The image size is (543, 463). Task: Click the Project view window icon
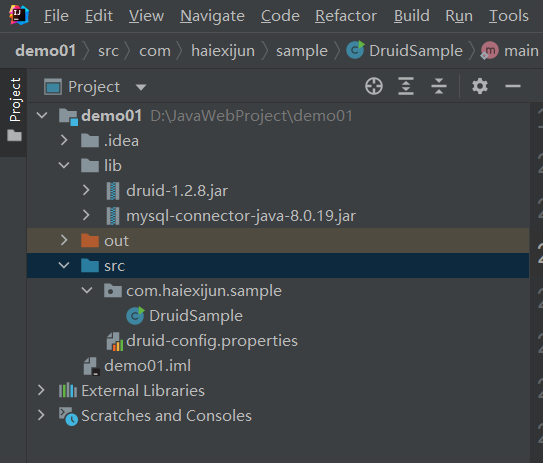[53, 87]
